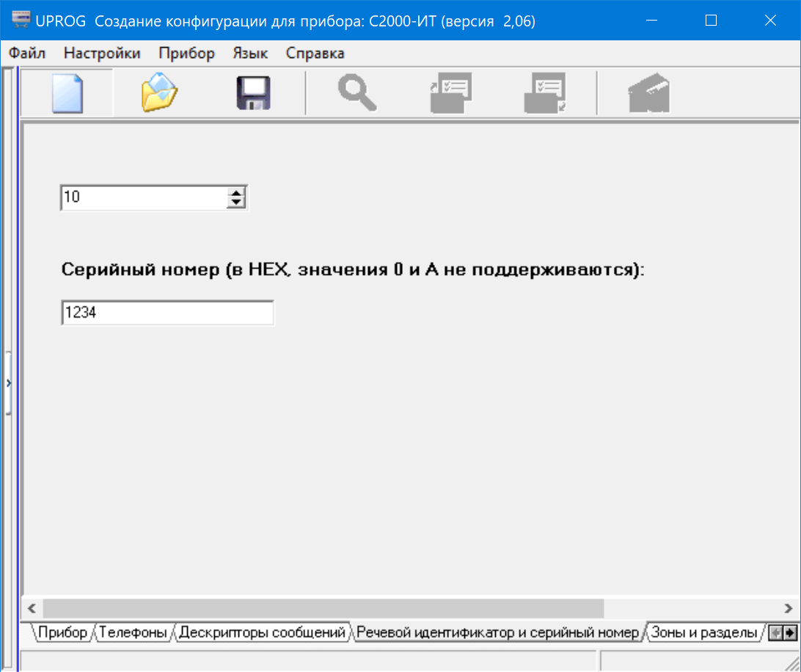Click the serial number field with 1234

[x=167, y=313]
